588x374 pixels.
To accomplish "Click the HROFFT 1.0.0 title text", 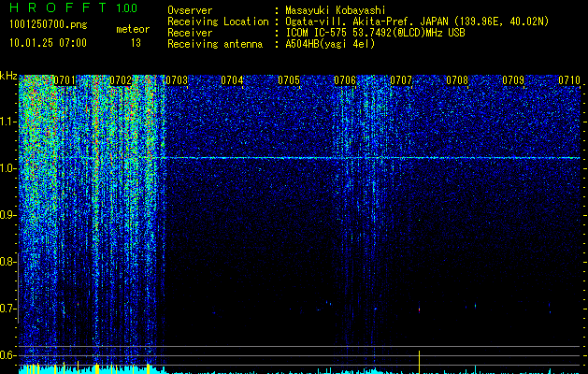I will (73, 7).
